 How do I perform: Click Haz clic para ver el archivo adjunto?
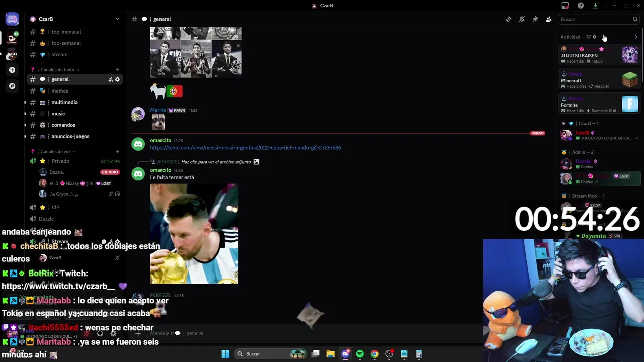tap(216, 162)
